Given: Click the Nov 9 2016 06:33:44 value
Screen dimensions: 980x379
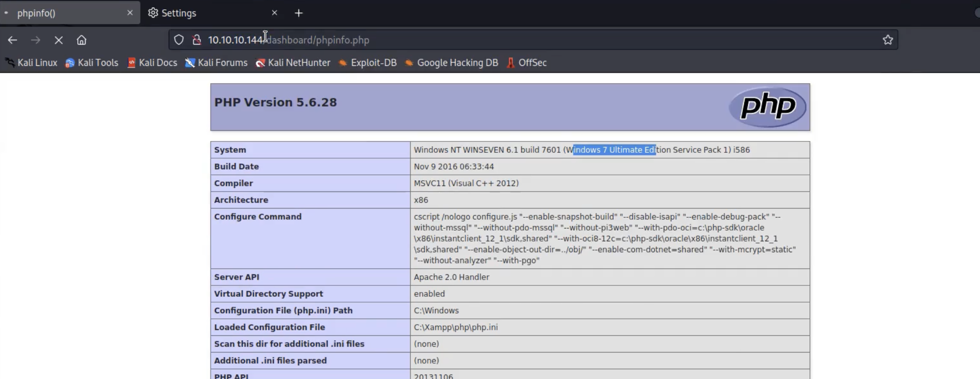Looking at the screenshot, I should (454, 167).
